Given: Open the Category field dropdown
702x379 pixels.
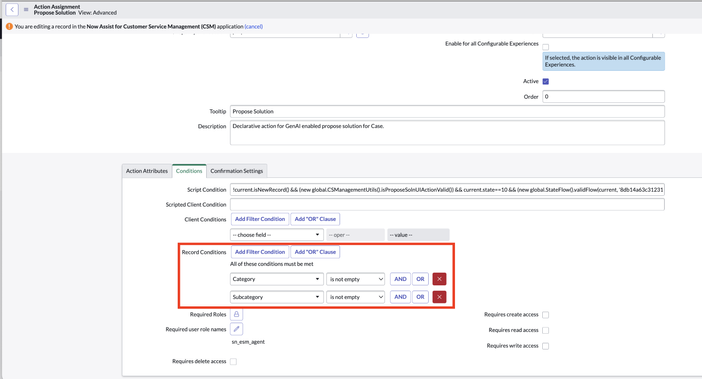Looking at the screenshot, I should (277, 279).
